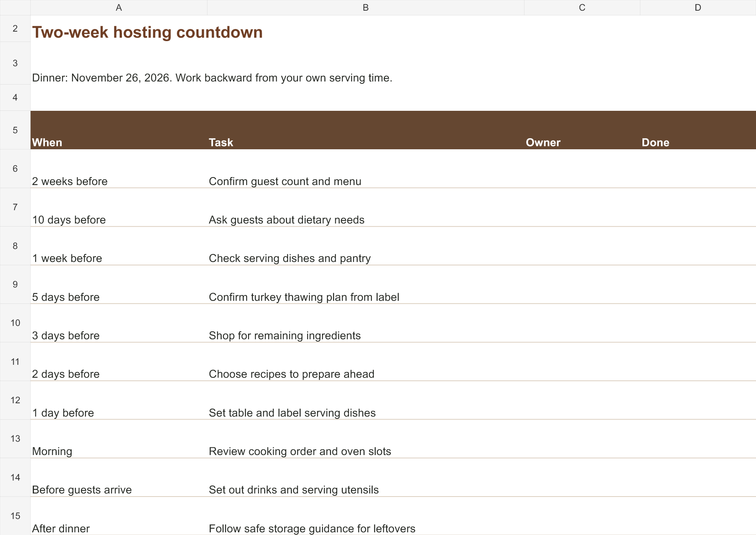The height and width of the screenshot is (535, 756).
Task: Select the '2 days before' cell
Action: click(x=119, y=362)
